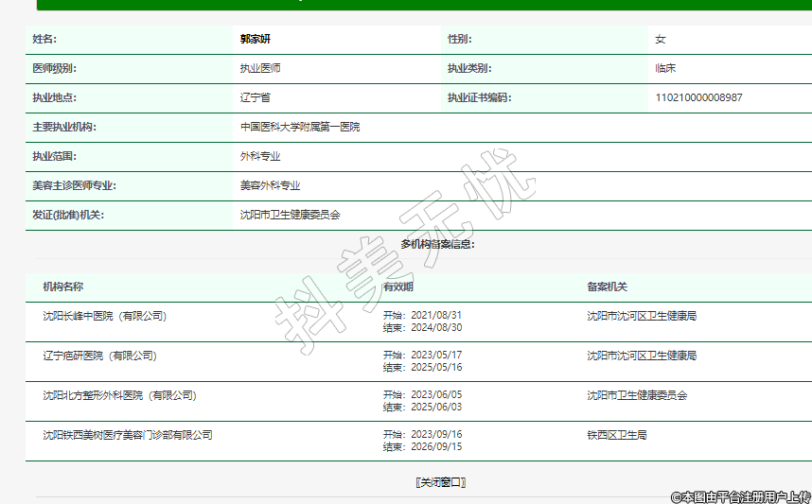Click the 美容外科专业 specialty value
The width and height of the screenshot is (812, 504).
[270, 186]
